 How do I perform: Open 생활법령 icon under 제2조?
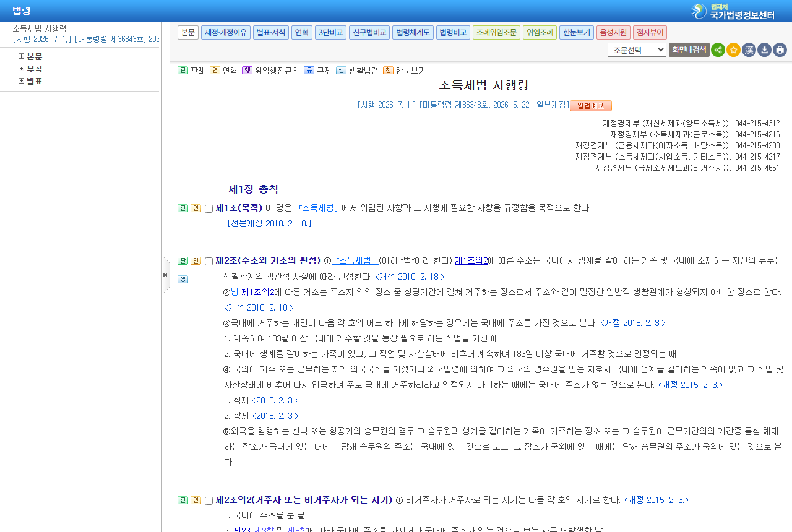coord(183,280)
